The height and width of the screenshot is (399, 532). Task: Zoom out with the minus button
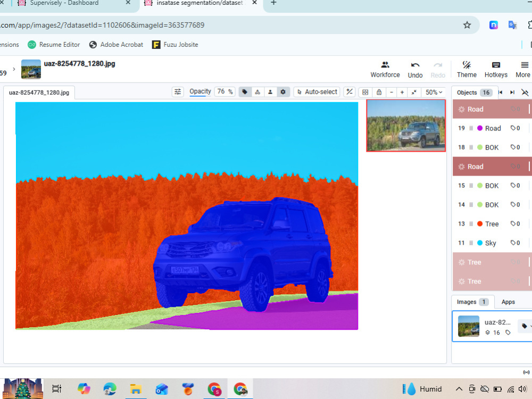pos(392,92)
